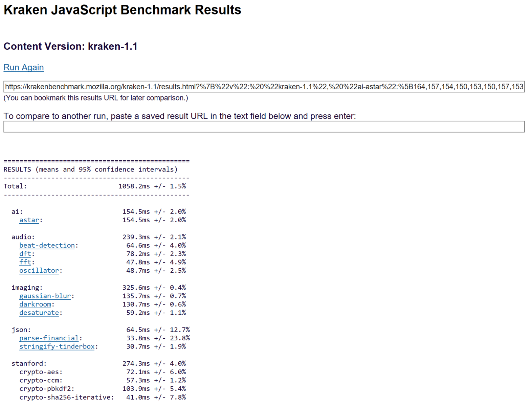Viewport: 532px width, 406px height.
Task: Click the crypto-ccm row label
Action: pyautogui.click(x=41, y=380)
